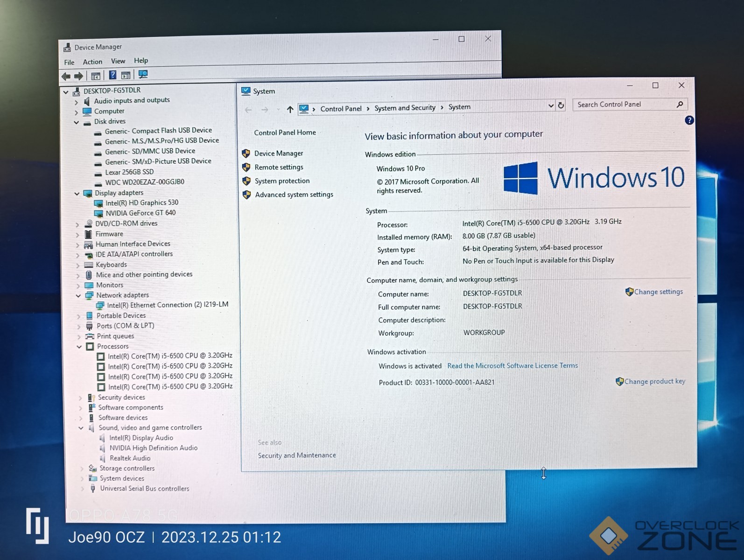The image size is (744, 560).
Task: Open System protection link
Action: [x=282, y=181]
